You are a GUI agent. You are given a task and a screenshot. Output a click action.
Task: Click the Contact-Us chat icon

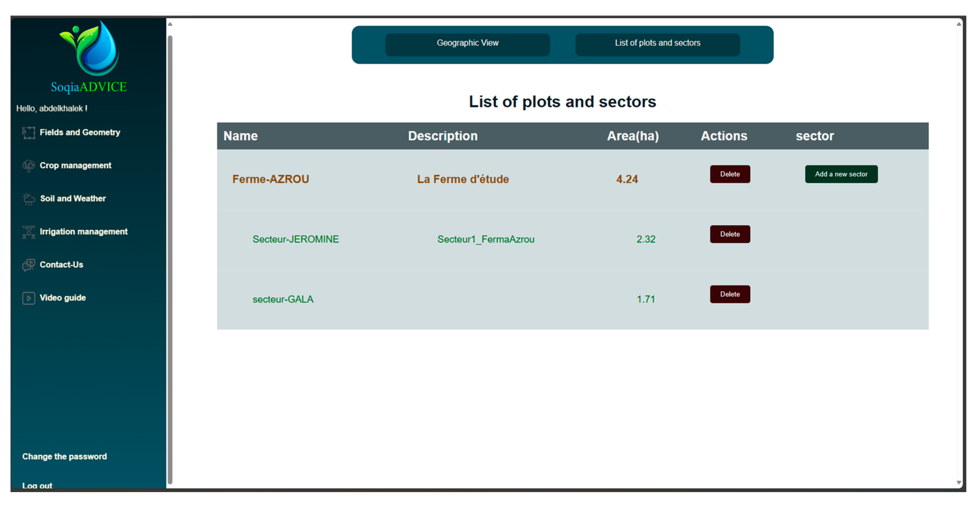[29, 265]
